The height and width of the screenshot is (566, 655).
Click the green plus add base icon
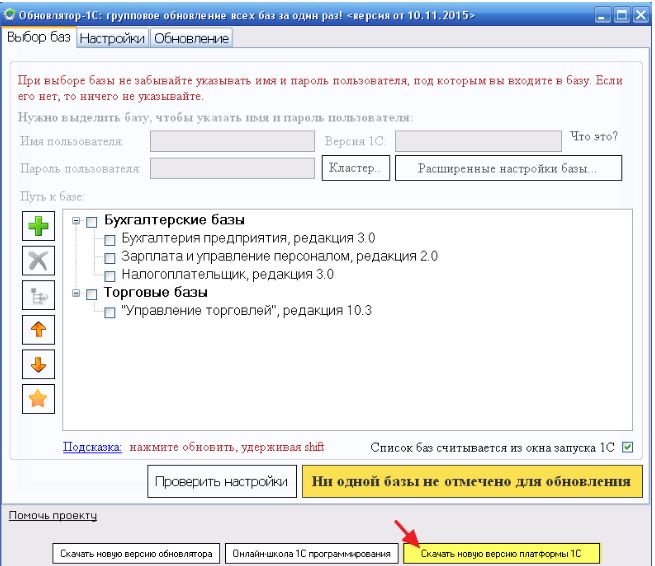click(38, 226)
